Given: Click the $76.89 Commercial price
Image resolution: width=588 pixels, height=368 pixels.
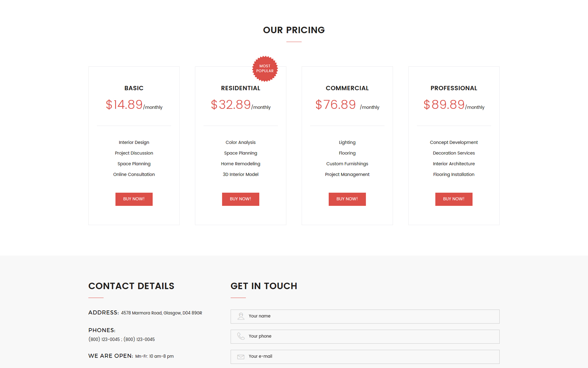Looking at the screenshot, I should pyautogui.click(x=336, y=105).
